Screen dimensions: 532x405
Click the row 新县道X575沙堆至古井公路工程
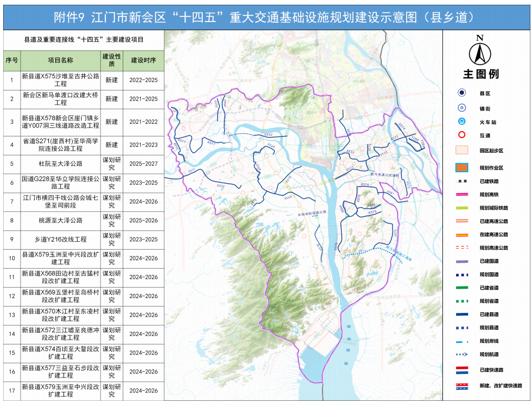[84, 81]
